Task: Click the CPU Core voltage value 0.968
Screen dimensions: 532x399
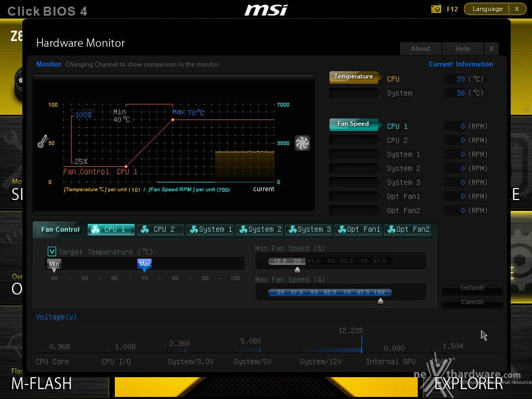Action: tap(60, 347)
